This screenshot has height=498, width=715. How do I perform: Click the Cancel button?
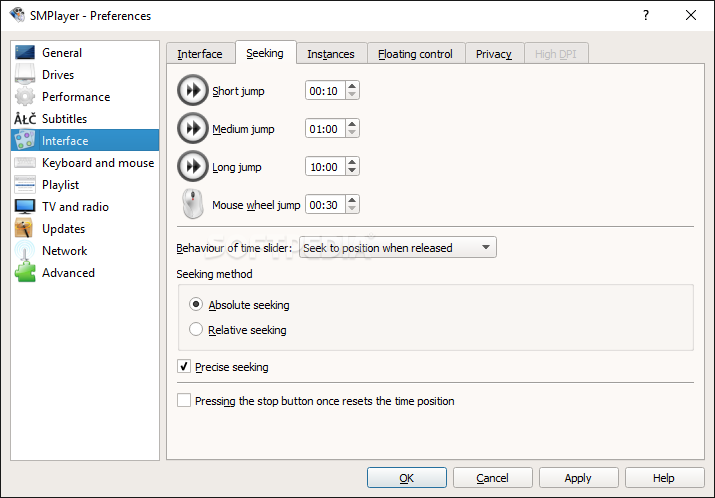click(492, 477)
